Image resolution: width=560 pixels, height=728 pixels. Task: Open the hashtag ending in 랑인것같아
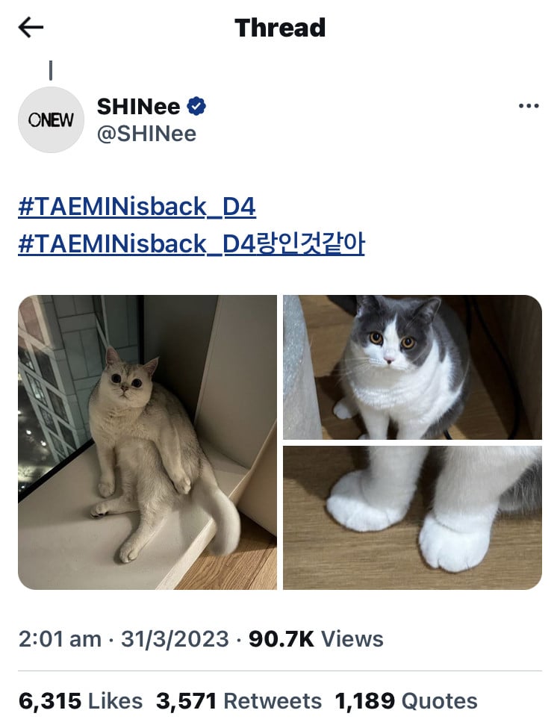(191, 243)
